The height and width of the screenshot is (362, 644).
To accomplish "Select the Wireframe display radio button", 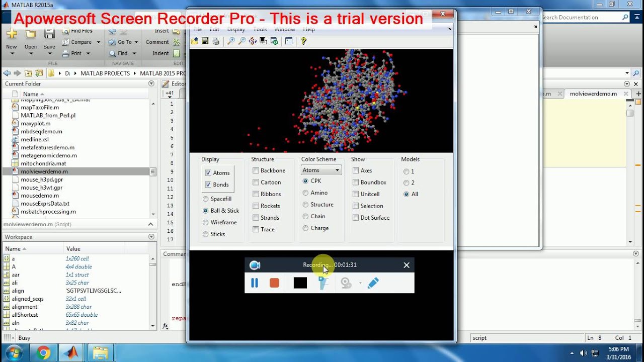I will pyautogui.click(x=205, y=223).
